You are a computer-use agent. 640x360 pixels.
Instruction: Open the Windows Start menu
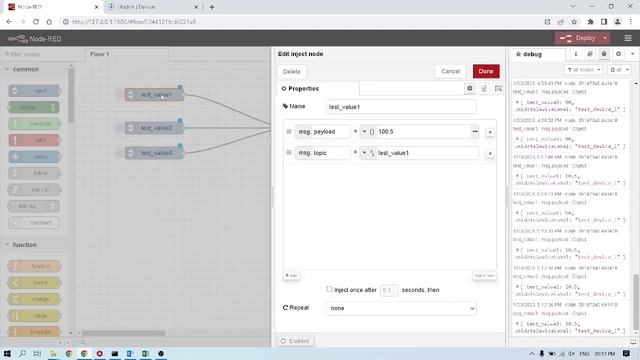[7, 353]
